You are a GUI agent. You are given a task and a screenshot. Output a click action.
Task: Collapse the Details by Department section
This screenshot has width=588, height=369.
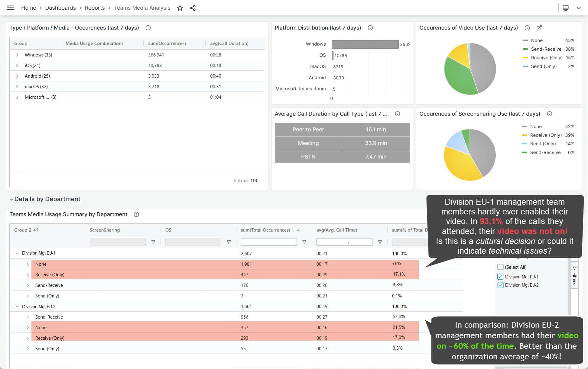(11, 199)
